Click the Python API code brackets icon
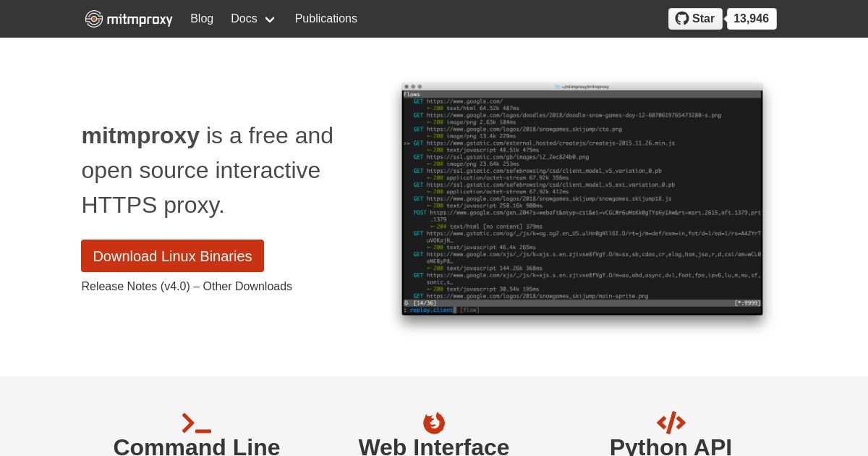Image resolution: width=868 pixels, height=456 pixels. point(671,423)
